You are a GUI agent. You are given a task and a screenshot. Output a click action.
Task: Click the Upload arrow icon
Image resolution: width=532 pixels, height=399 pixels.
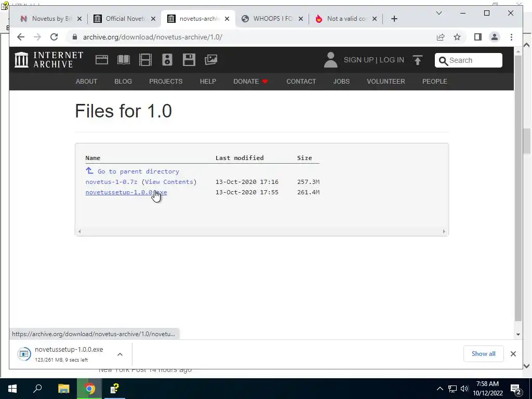point(418,60)
